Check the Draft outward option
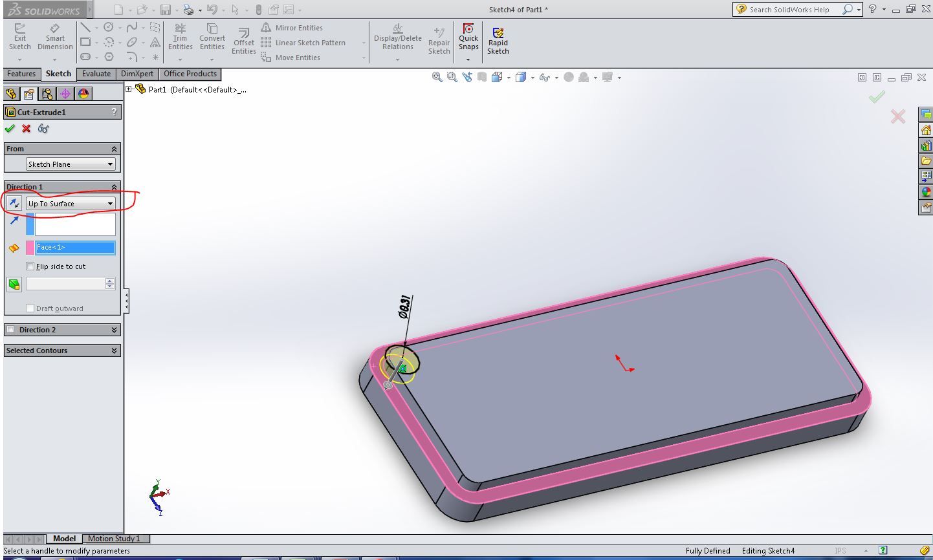 pyautogui.click(x=30, y=308)
